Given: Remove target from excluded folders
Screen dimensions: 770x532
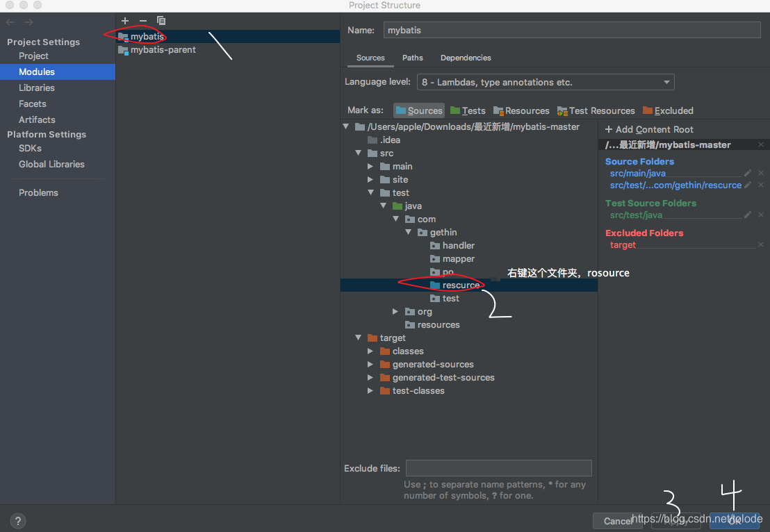Looking at the screenshot, I should [x=761, y=244].
